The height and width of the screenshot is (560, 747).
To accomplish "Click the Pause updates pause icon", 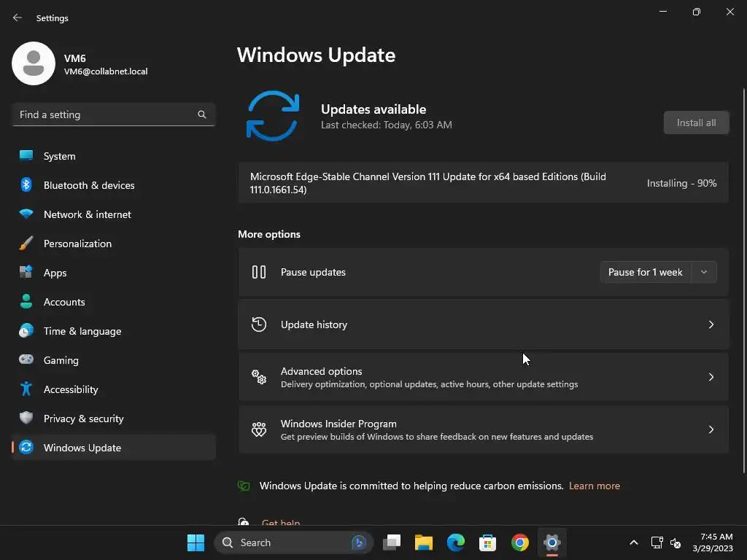I will [259, 272].
